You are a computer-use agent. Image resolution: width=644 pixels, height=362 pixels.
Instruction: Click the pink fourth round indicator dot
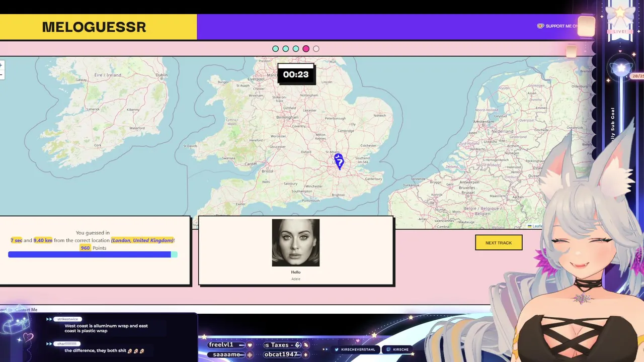pos(306,49)
